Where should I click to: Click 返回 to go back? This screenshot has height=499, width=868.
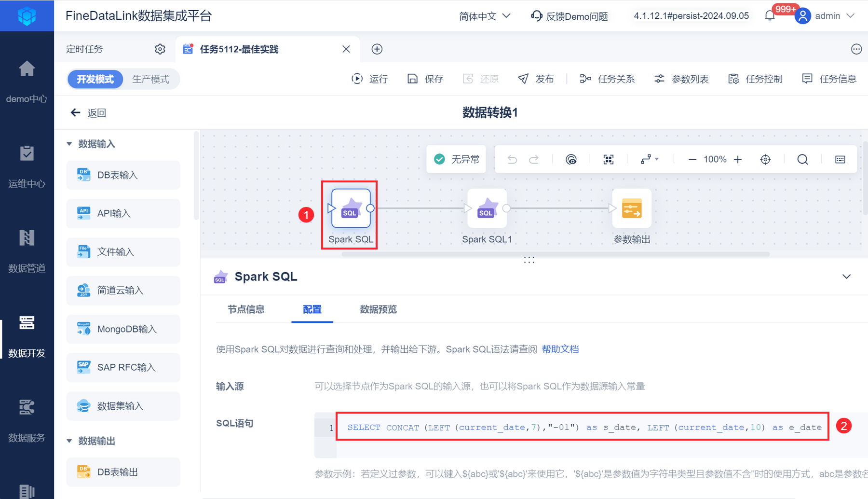pos(88,113)
